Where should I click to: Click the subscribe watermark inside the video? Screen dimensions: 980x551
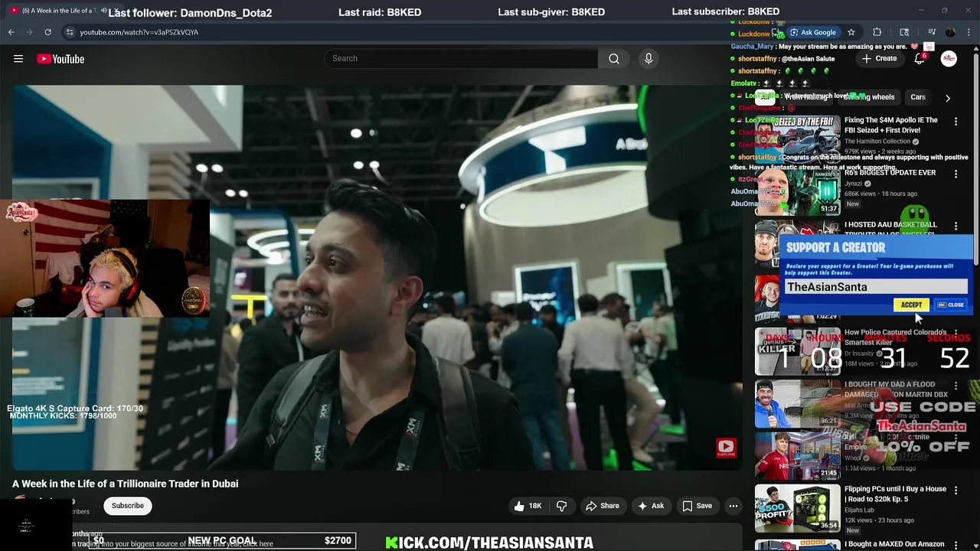[726, 447]
